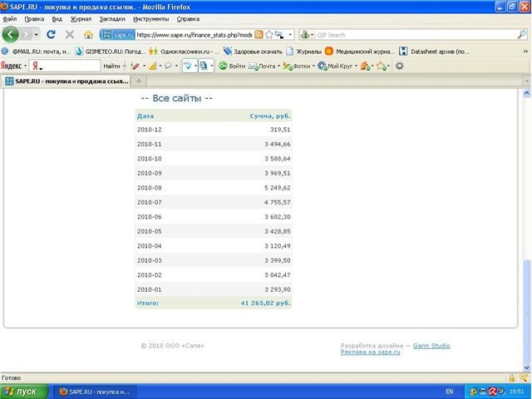Click the Garin Studio link

click(433, 345)
